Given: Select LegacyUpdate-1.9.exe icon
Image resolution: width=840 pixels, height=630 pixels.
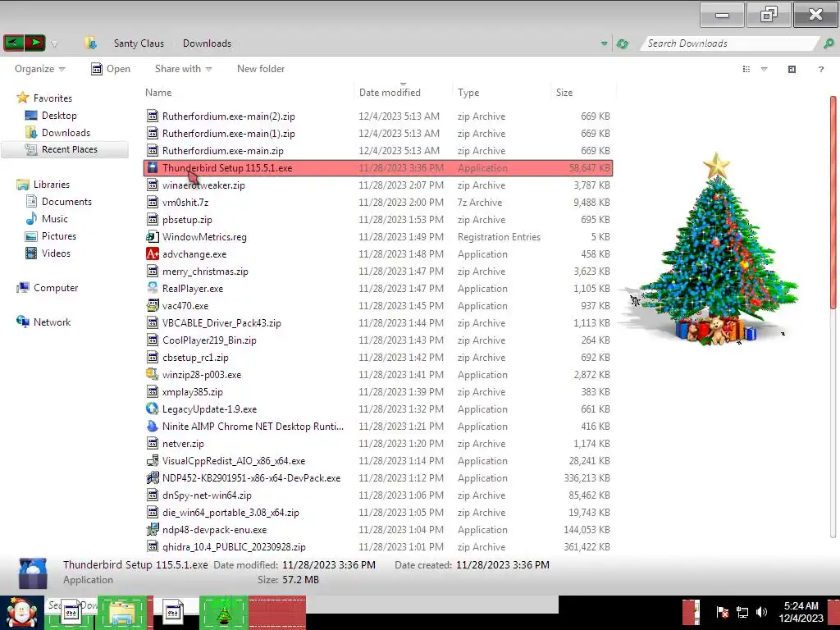Looking at the screenshot, I should [x=153, y=409].
